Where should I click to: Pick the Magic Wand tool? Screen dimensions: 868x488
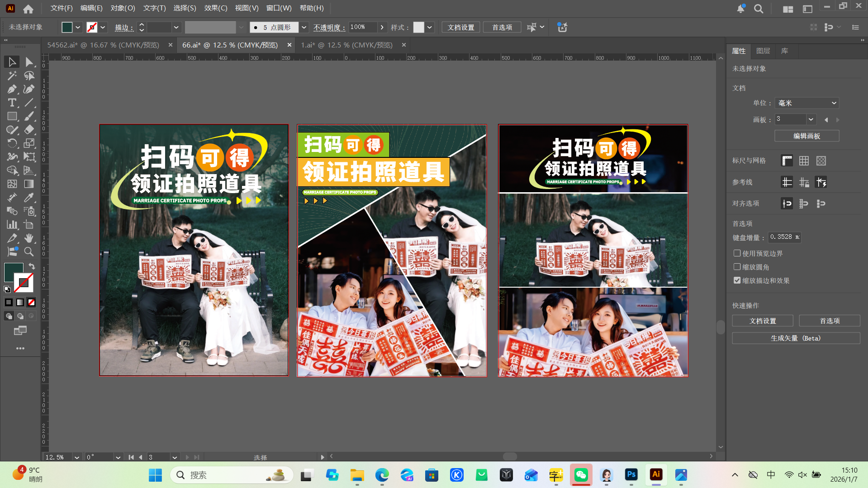pos(12,76)
